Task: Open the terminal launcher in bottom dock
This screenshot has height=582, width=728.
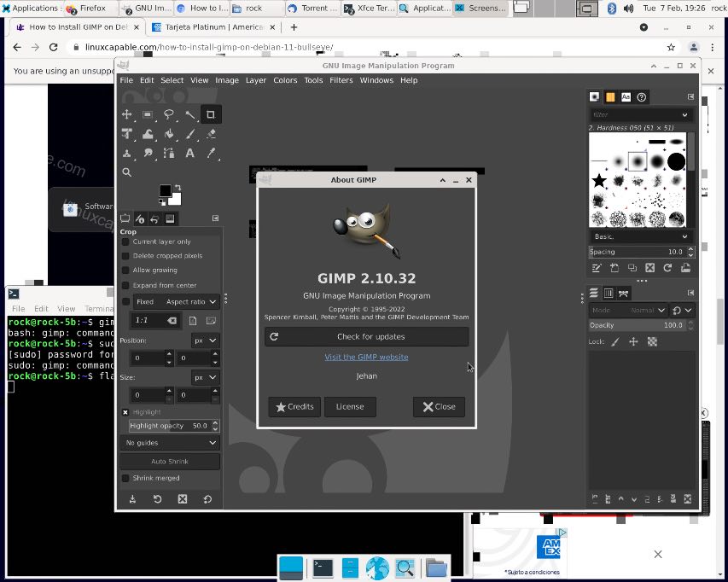Action: point(323,568)
